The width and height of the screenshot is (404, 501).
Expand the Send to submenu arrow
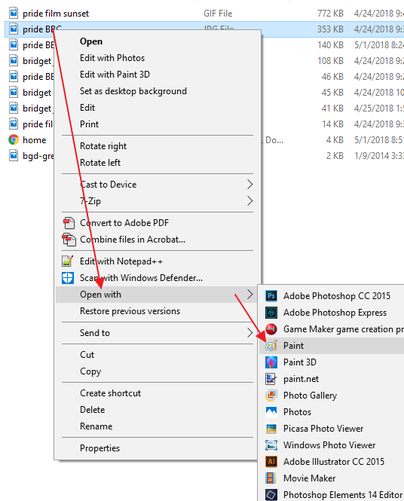250,333
